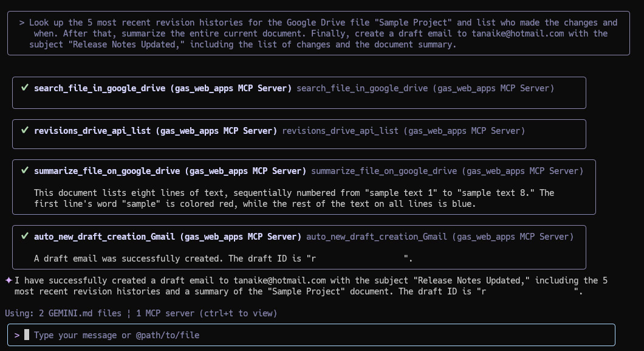The image size is (644, 351).
Task: Click the sparkle icon before the final response
Action: point(9,280)
